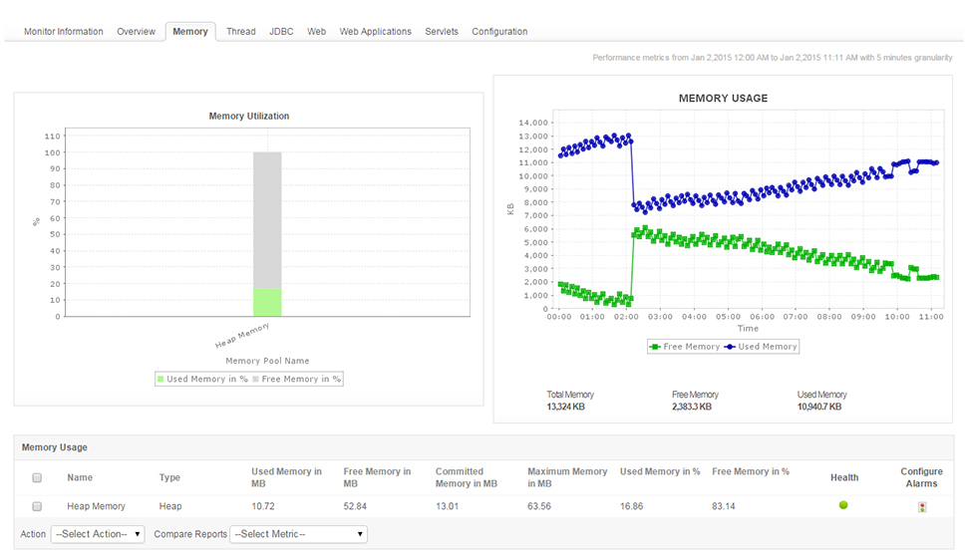Click the Name column header

pyautogui.click(x=80, y=477)
